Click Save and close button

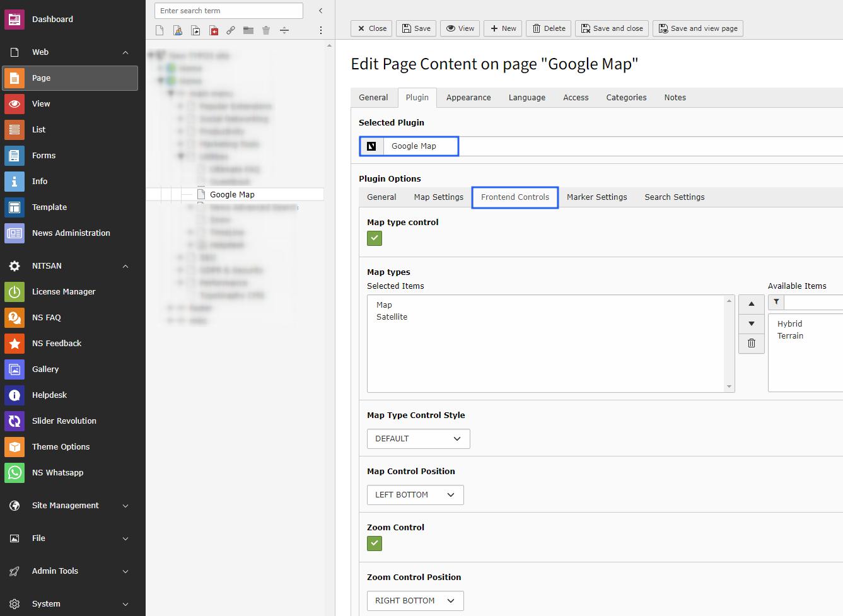point(612,28)
